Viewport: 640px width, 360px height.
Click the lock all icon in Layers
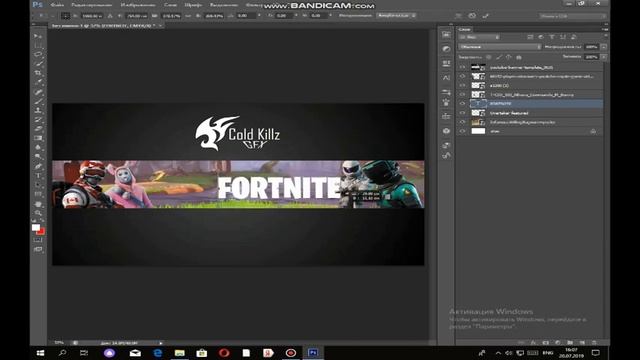coord(519,57)
